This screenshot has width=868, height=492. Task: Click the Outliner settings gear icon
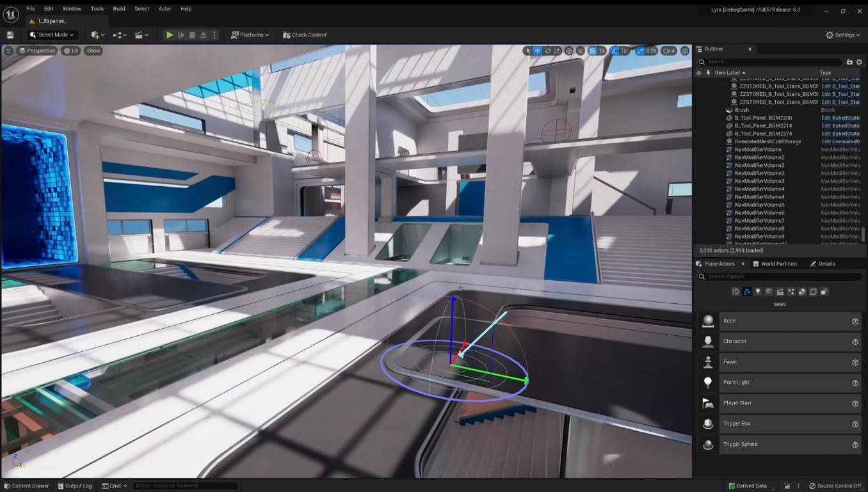859,62
